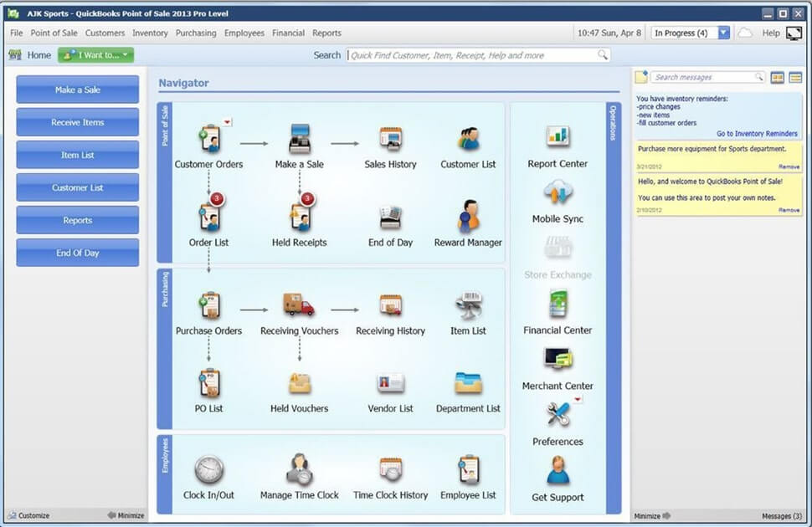Open the Clock In/Out icon
Image resolution: width=812 pixels, height=527 pixels.
209,470
